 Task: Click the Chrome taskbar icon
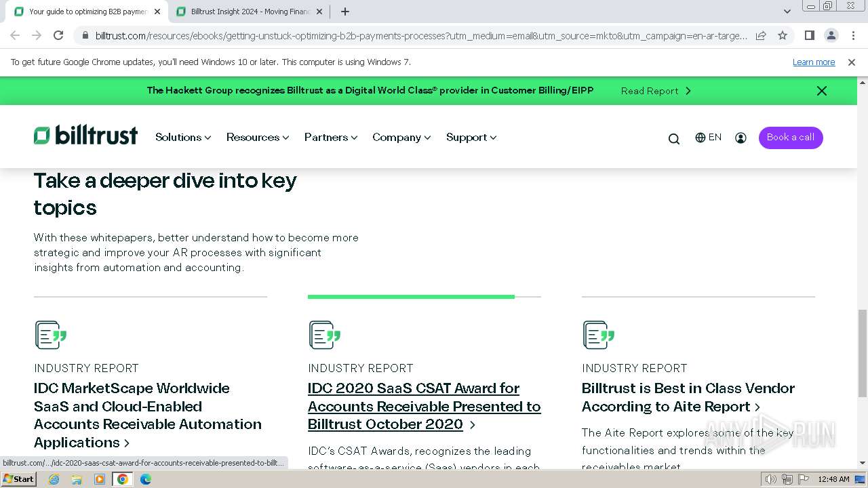click(123, 479)
